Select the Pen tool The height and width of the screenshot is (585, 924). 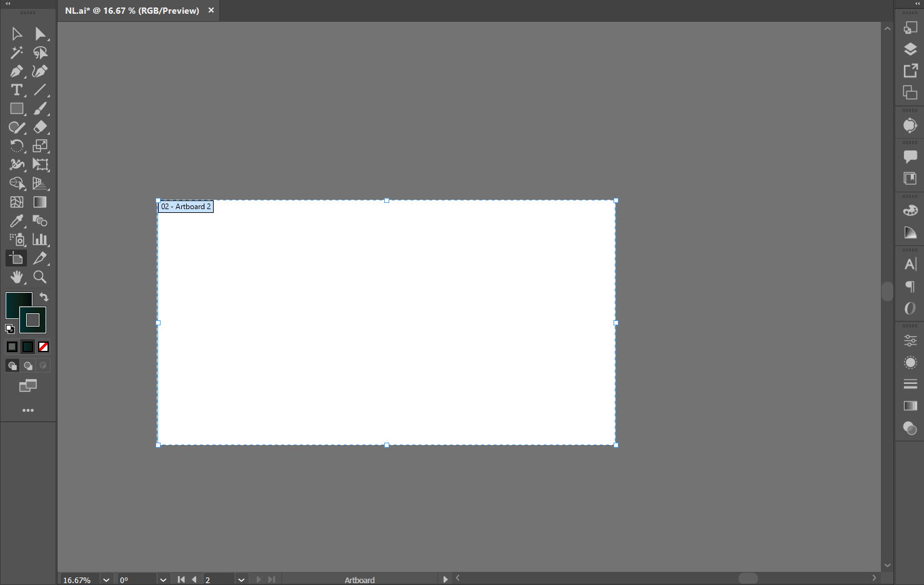17,71
